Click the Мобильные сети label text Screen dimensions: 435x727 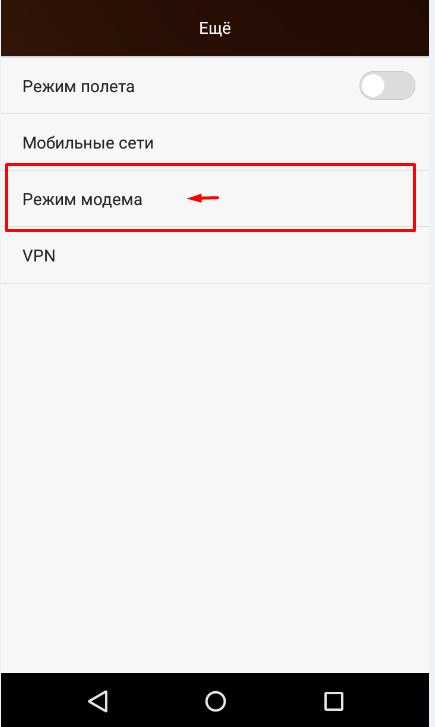click(88, 143)
